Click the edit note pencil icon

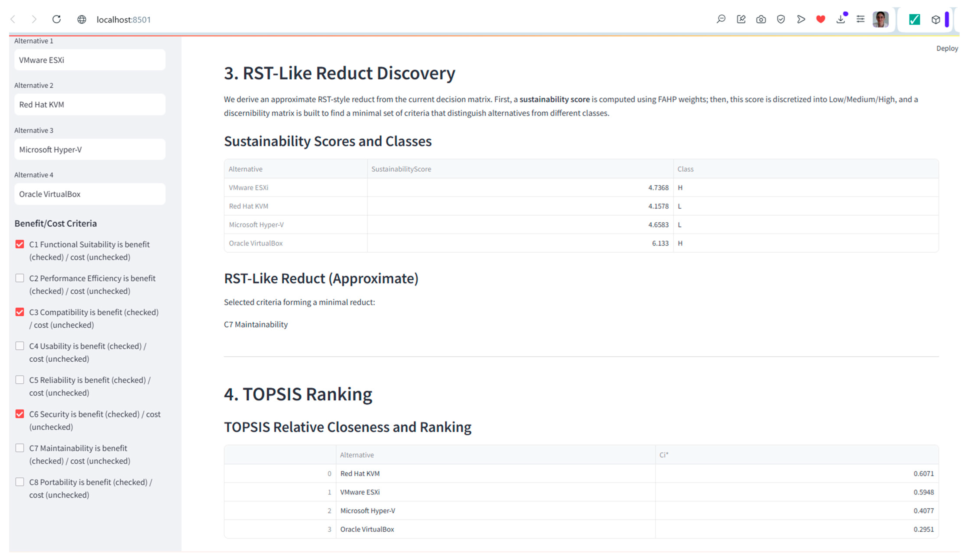741,19
